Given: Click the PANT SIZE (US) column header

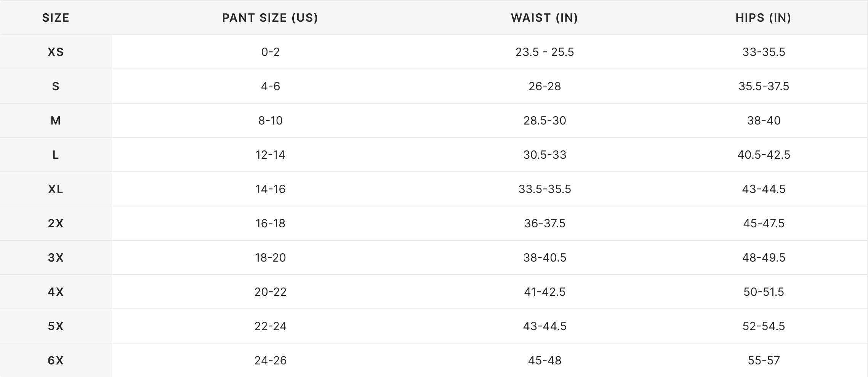Looking at the screenshot, I should click(x=270, y=18).
